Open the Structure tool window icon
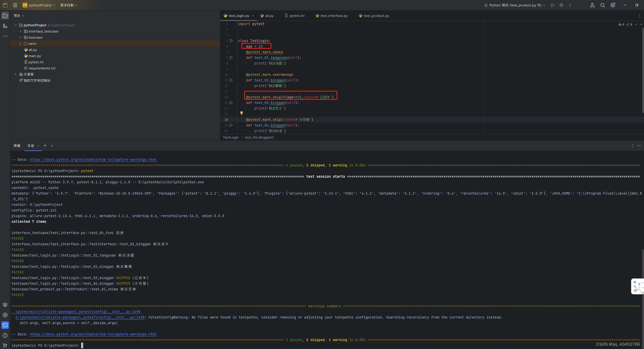This screenshot has height=349, width=644. pos(5,26)
